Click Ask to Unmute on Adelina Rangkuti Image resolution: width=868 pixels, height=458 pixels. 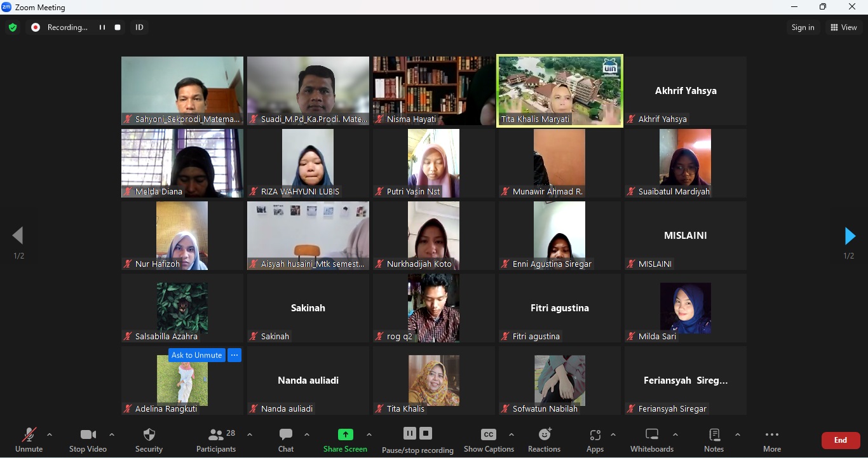point(197,356)
